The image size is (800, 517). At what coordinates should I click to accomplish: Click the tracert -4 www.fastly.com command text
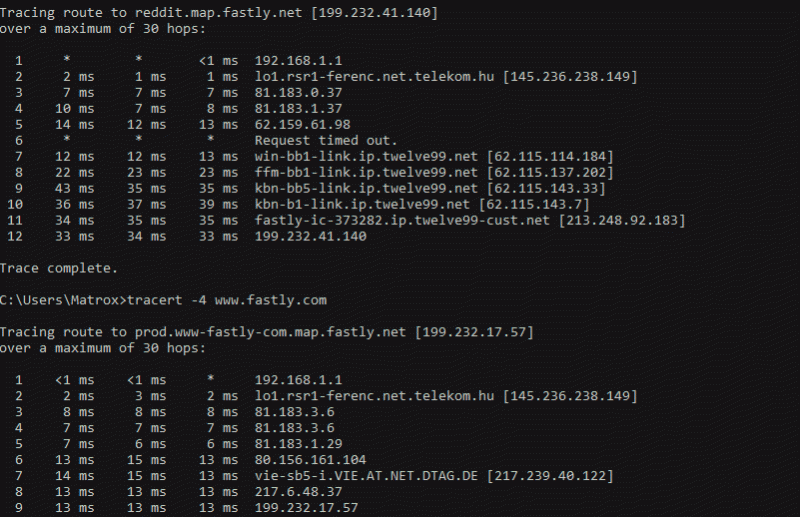coord(227,300)
